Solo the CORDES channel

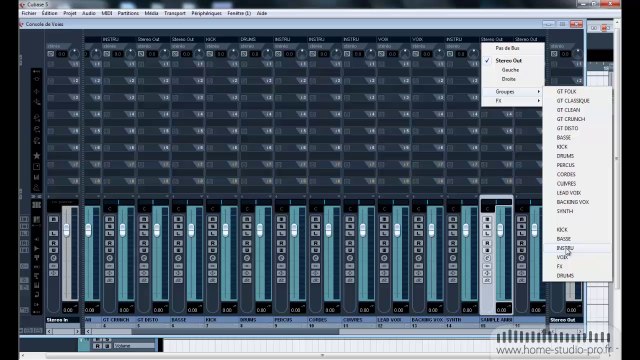pyautogui.click(x=315, y=226)
